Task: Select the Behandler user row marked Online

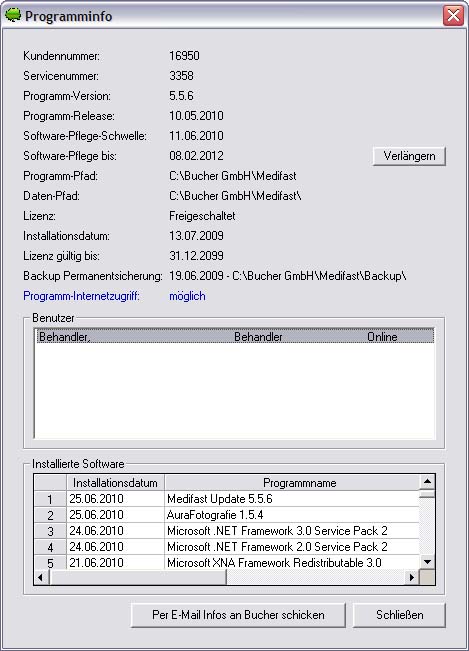Action: (x=235, y=336)
